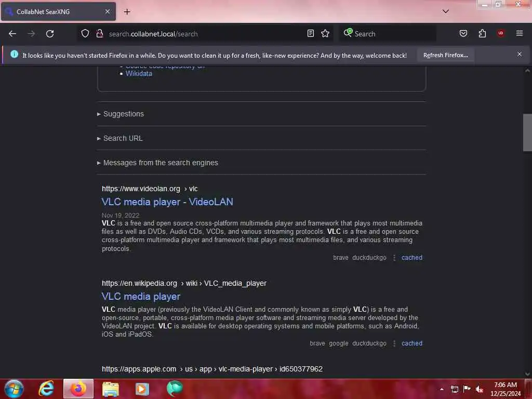Viewport: 532px width, 399px height.
Task: Click the 'google' engine label of Wikipedia result
Action: (x=339, y=343)
